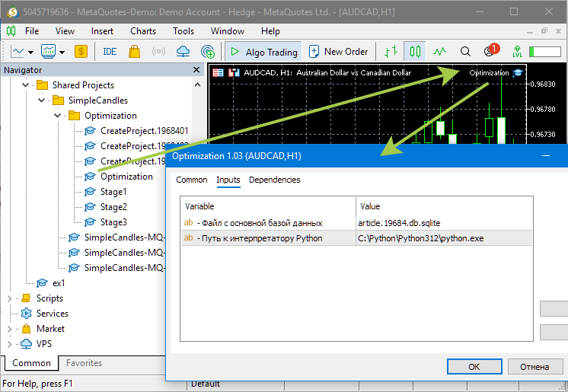Edit the Python interpreter path value
The image size is (568, 392).
coord(444,238)
